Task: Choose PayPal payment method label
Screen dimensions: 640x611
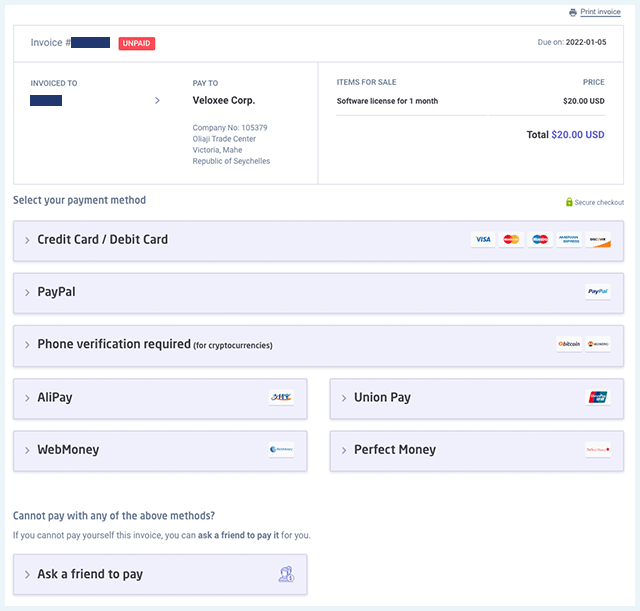Action: (56, 292)
